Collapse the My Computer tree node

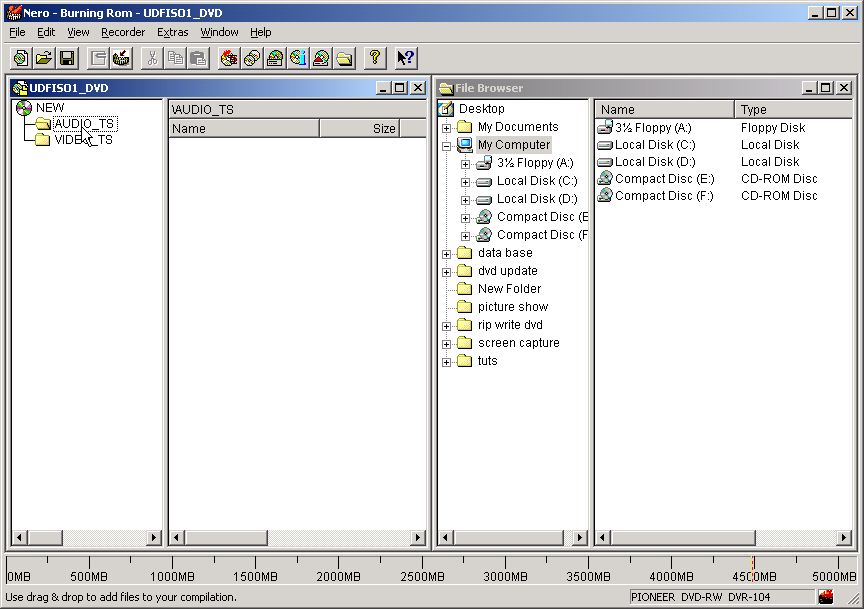pyautogui.click(x=446, y=146)
